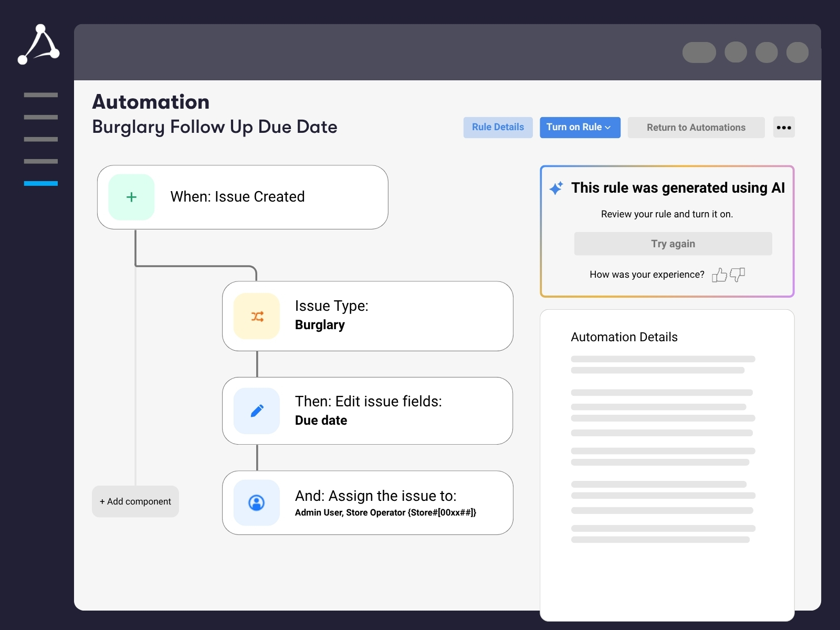The image size is (840, 630).
Task: Click the green plus trigger icon
Action: coord(131,197)
